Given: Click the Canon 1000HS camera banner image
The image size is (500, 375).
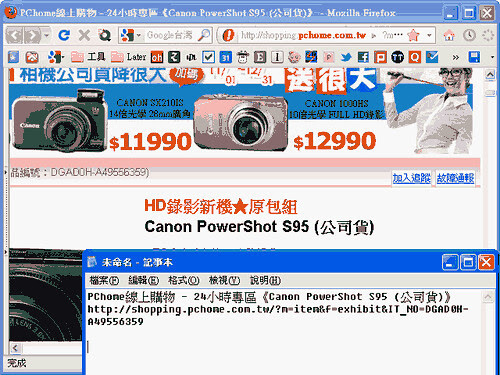Looking at the screenshot, I should pyautogui.click(x=241, y=123).
